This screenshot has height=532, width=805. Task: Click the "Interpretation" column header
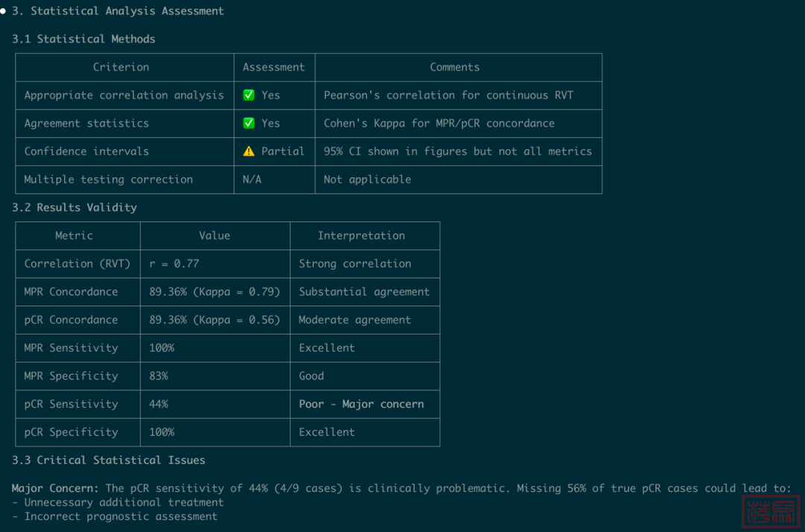[x=362, y=235]
